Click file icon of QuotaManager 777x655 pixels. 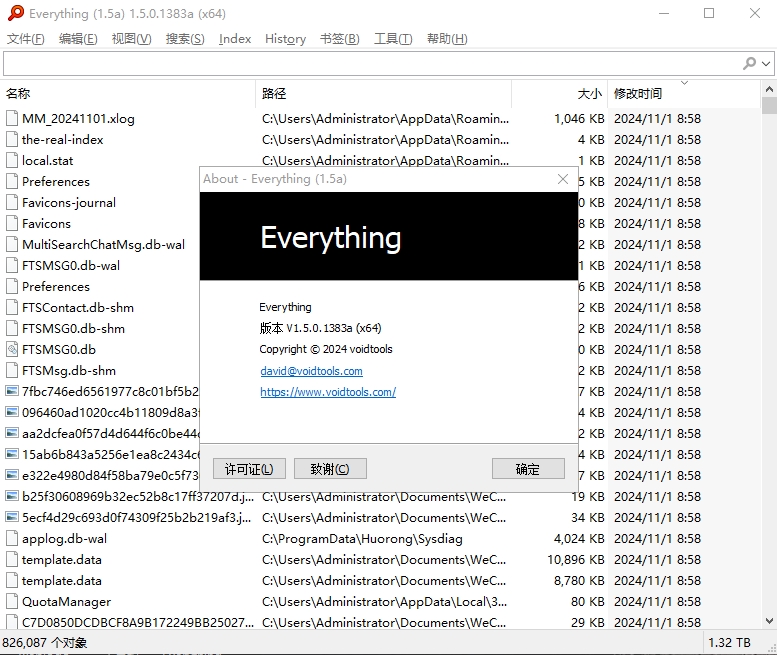[12, 601]
